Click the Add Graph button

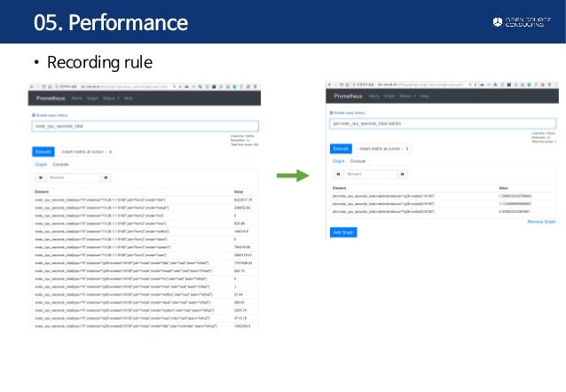coord(343,232)
